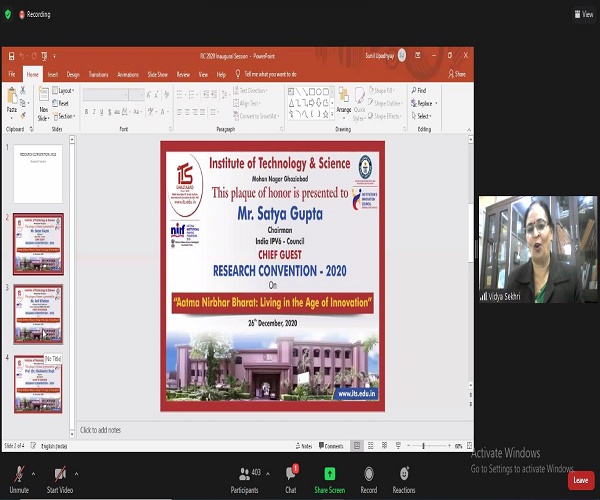Adjust the zoom slider handle in status bar
The image size is (600, 500).
click(423, 446)
